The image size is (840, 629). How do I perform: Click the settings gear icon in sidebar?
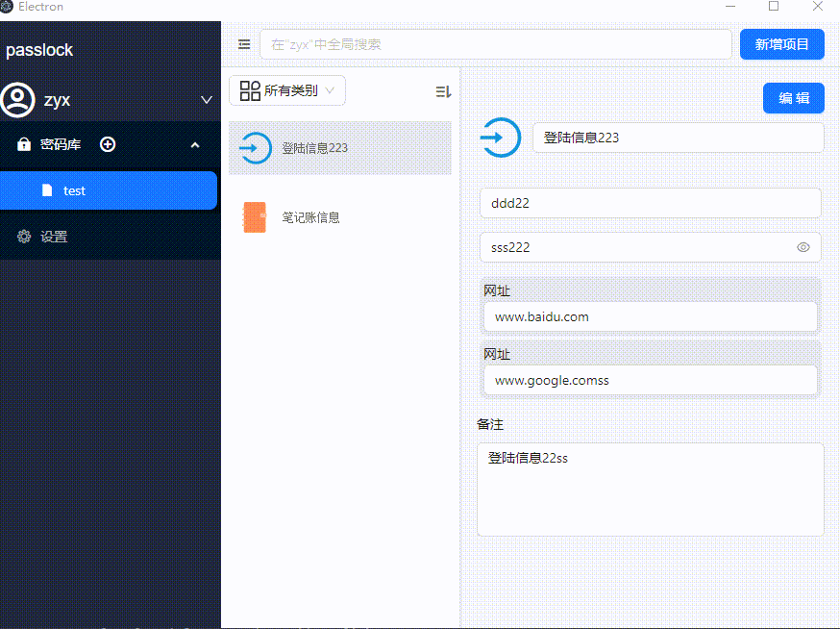[24, 237]
